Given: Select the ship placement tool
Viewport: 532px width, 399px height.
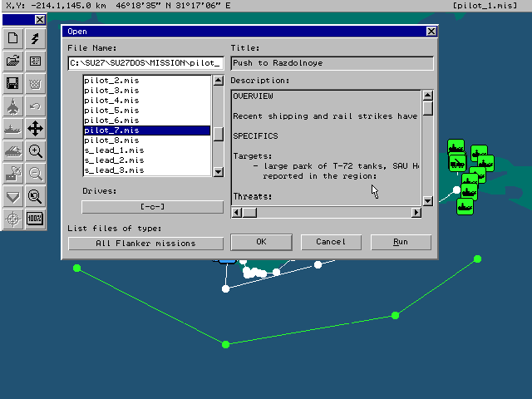Looking at the screenshot, I should pyautogui.click(x=12, y=129).
